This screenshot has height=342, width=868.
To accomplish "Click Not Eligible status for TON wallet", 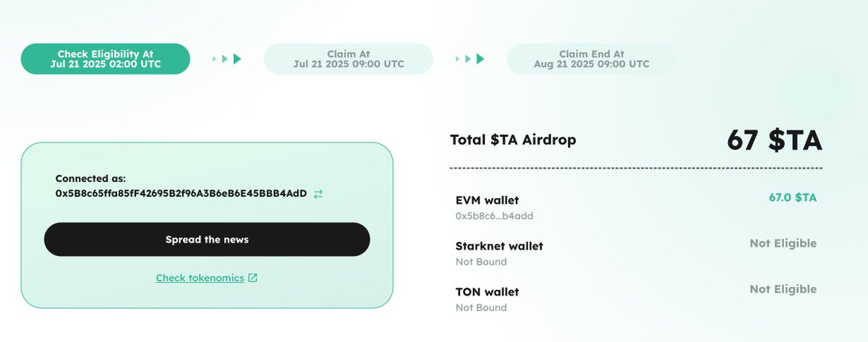I will click(783, 289).
